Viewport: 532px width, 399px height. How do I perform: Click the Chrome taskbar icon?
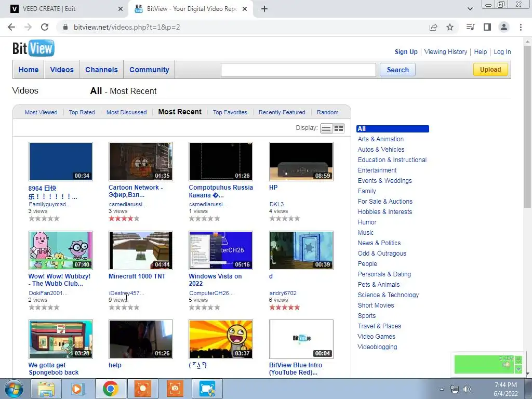[x=111, y=389]
